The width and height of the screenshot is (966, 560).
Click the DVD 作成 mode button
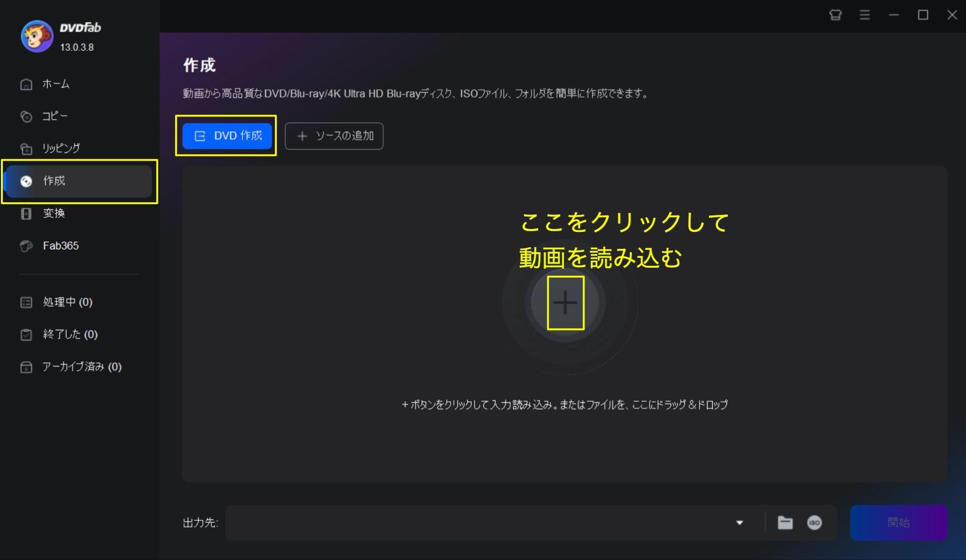tap(227, 136)
